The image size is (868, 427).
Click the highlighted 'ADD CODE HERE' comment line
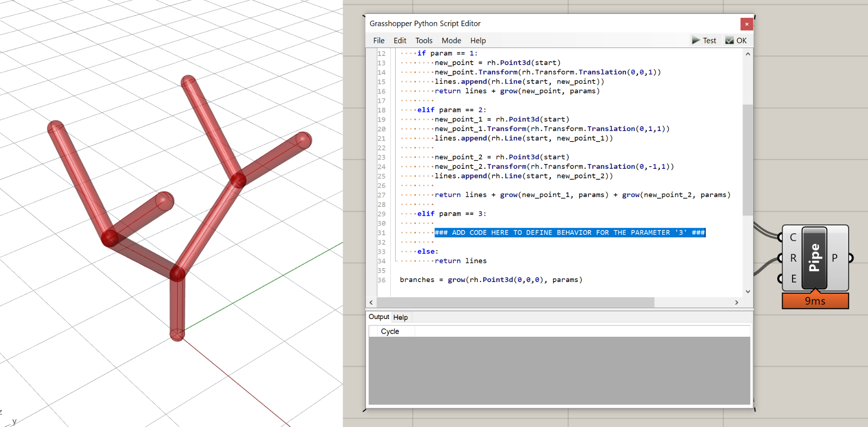(x=570, y=233)
